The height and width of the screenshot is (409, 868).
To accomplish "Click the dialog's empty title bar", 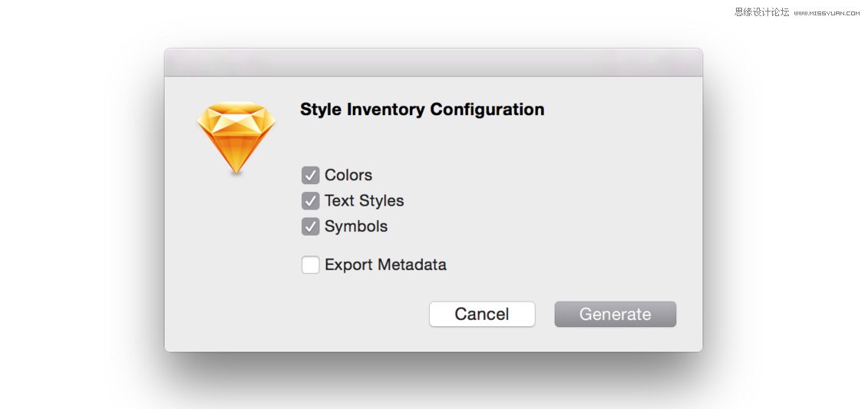I will [433, 63].
